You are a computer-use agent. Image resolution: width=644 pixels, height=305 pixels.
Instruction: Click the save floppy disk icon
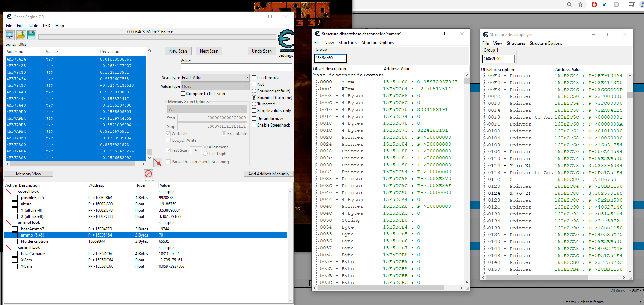coord(31,35)
